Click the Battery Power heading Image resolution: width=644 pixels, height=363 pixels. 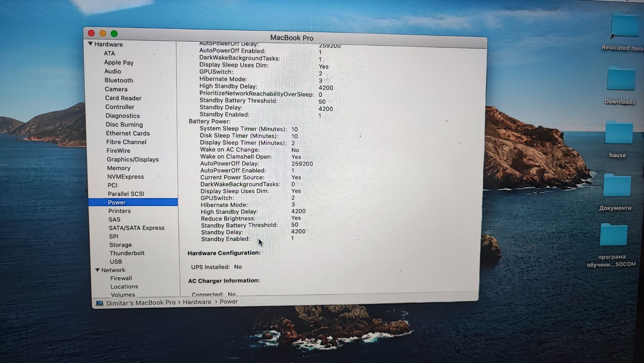[x=210, y=121]
